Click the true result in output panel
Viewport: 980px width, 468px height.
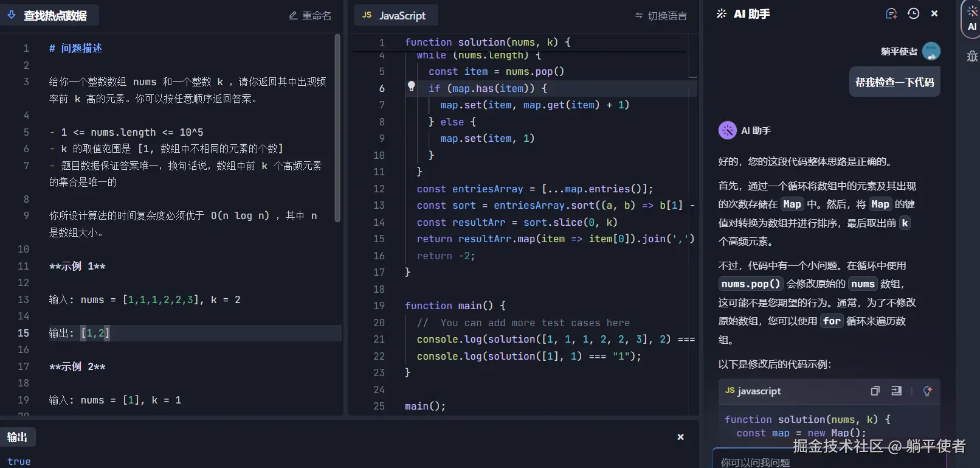[x=19, y=461]
